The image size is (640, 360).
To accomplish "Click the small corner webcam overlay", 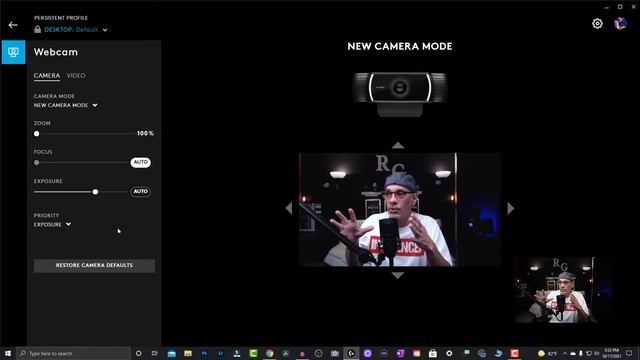I will coord(563,290).
